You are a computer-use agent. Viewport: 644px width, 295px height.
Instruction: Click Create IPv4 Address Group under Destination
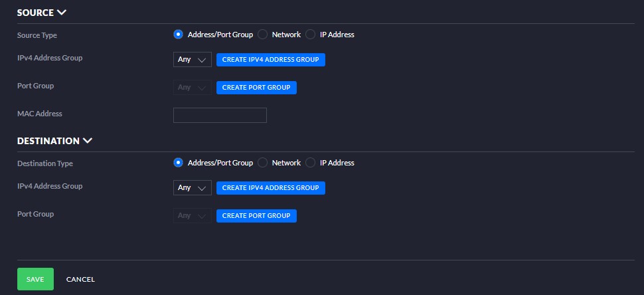point(271,188)
